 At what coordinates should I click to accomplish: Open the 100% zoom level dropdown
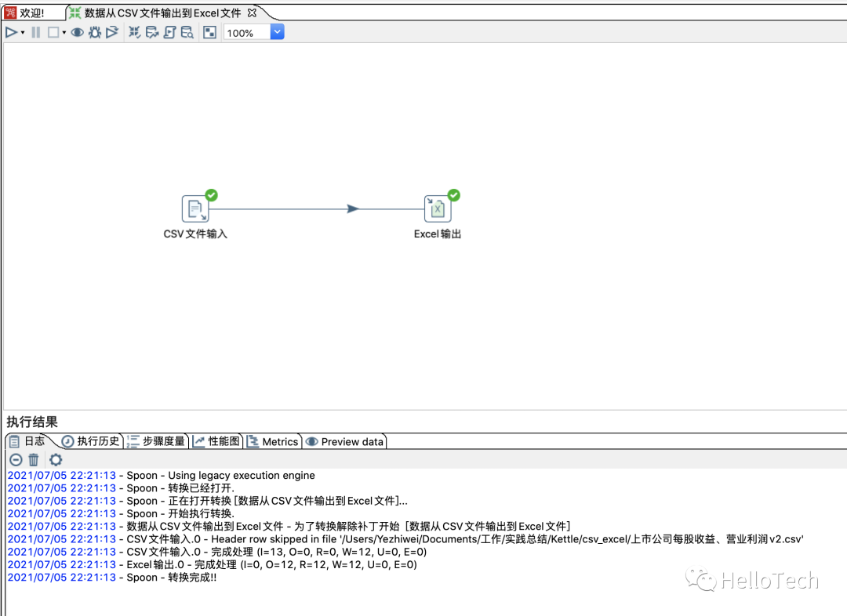tap(277, 32)
